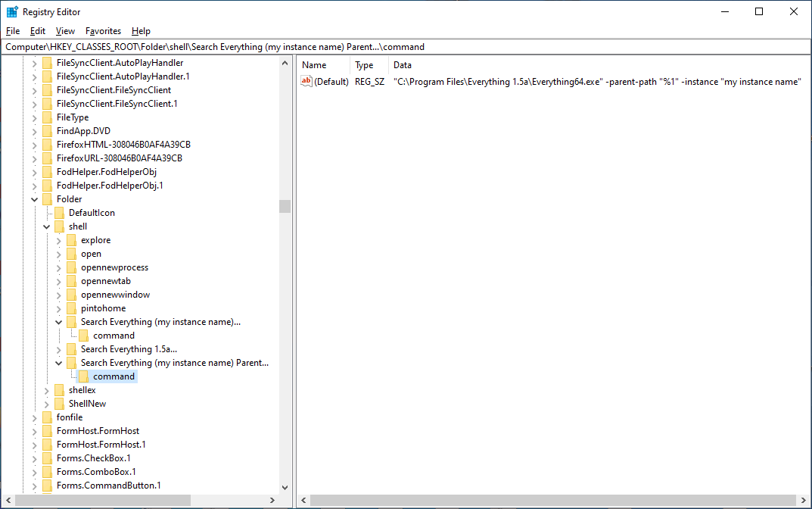The width and height of the screenshot is (812, 509).
Task: Collapse Search Everything (my instance name)... key
Action: (x=58, y=322)
